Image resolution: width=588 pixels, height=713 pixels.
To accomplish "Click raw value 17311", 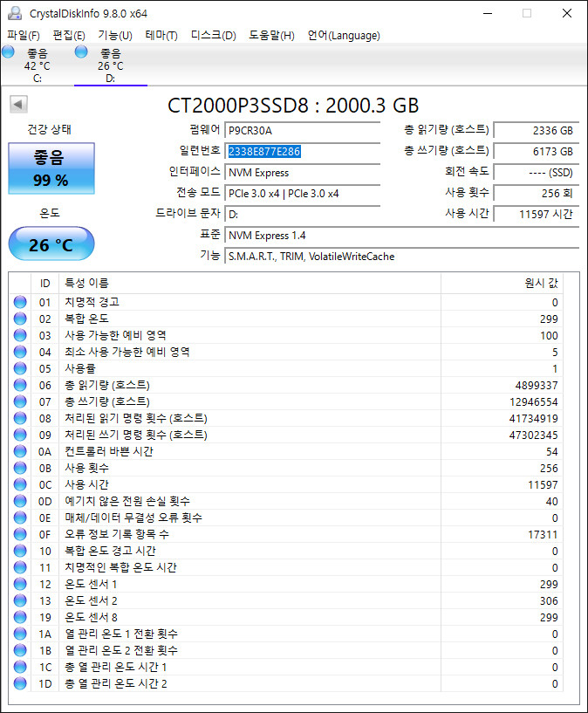I will tap(543, 535).
